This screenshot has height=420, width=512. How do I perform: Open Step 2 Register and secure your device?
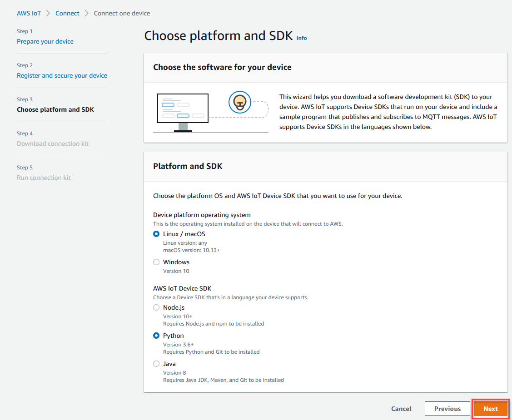pos(62,75)
